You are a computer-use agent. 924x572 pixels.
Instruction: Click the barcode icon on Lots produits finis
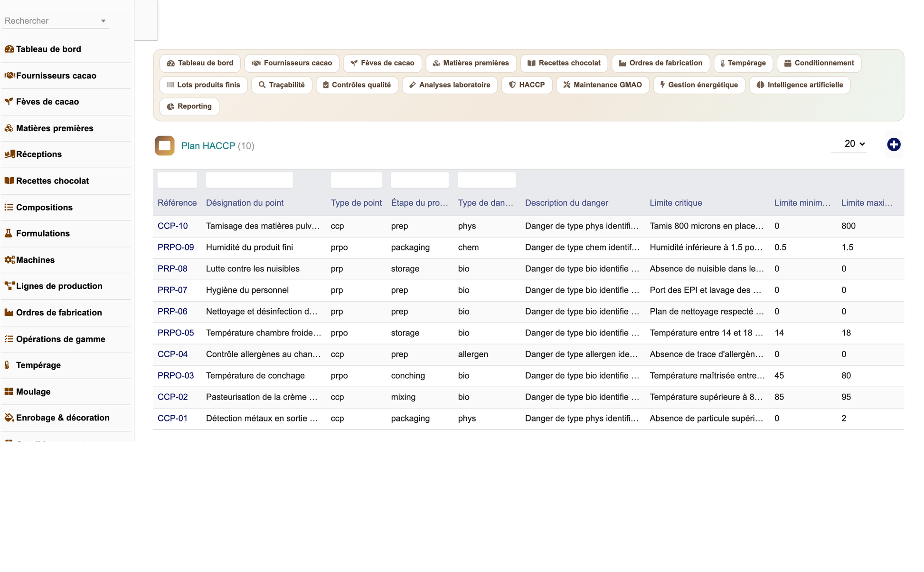[170, 85]
